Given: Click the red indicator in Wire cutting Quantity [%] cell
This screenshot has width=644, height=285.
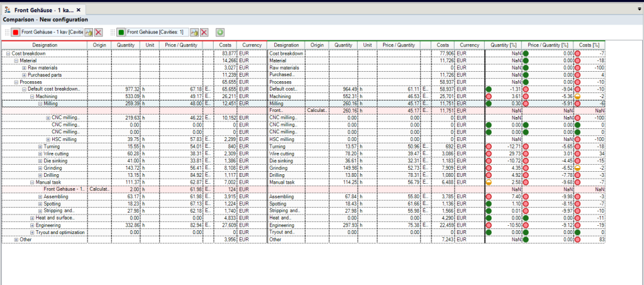Looking at the screenshot, I should tap(489, 154).
